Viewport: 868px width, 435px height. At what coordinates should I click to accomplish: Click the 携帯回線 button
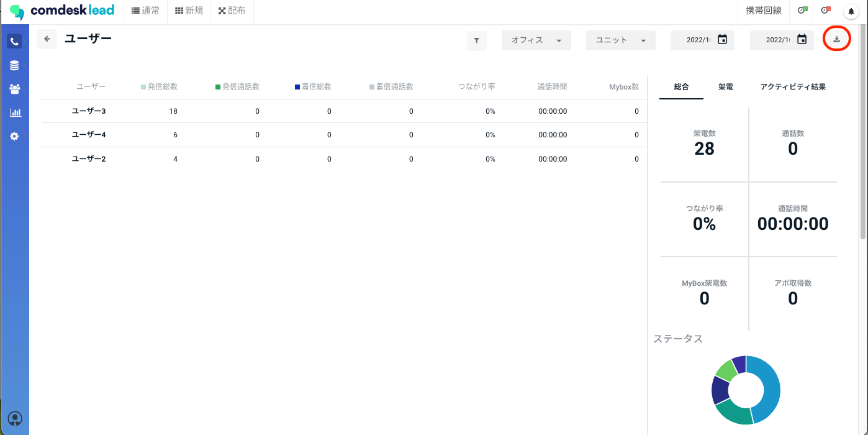coord(763,11)
